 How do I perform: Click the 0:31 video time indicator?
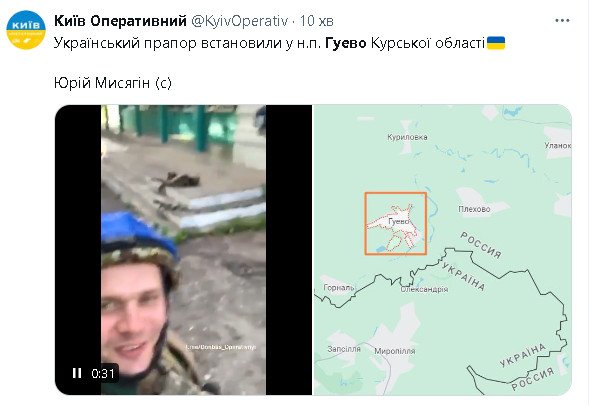pyautogui.click(x=103, y=373)
